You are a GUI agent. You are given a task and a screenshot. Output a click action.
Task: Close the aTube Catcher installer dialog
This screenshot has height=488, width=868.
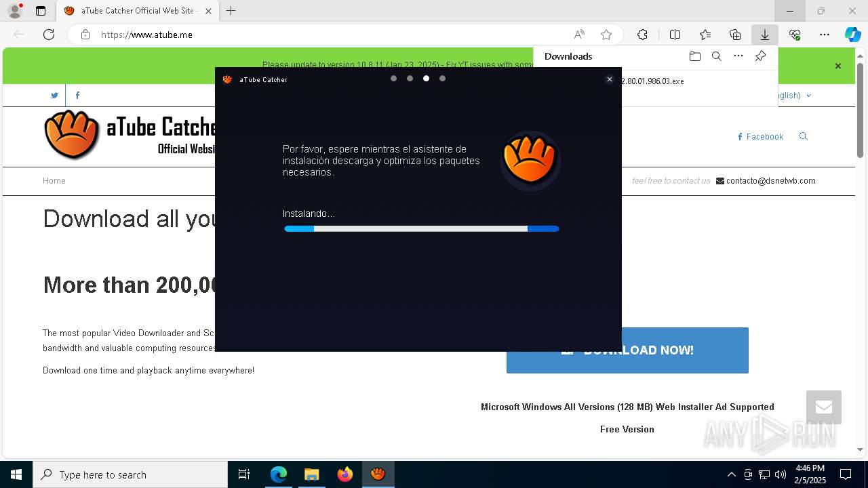click(x=610, y=79)
